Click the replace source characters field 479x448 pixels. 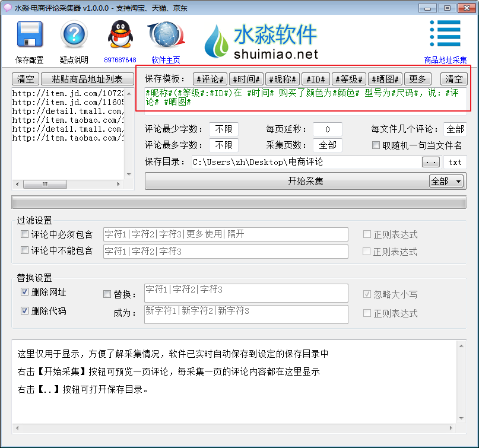click(x=246, y=293)
